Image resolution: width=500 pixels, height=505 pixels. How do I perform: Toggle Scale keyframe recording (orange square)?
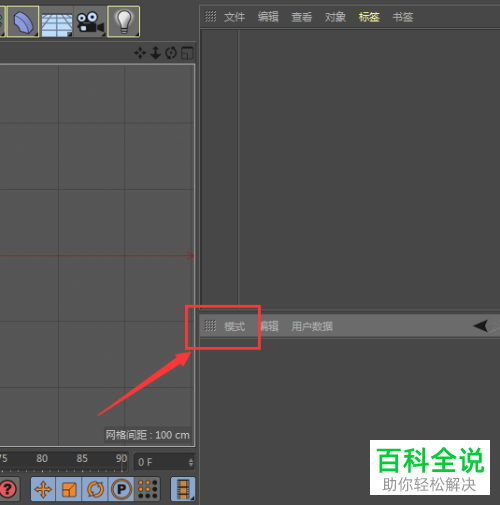click(x=69, y=489)
